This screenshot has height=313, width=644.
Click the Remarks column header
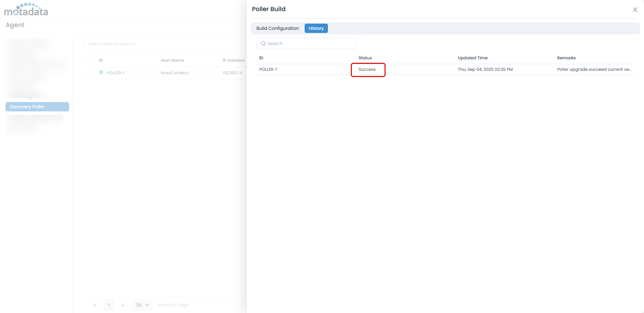coord(566,58)
